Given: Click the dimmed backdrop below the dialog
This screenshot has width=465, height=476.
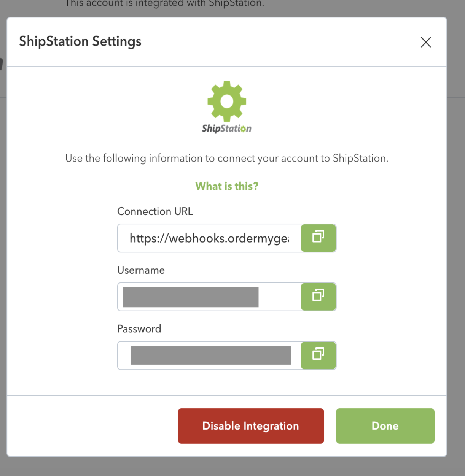Looking at the screenshot, I should click(x=232, y=467).
